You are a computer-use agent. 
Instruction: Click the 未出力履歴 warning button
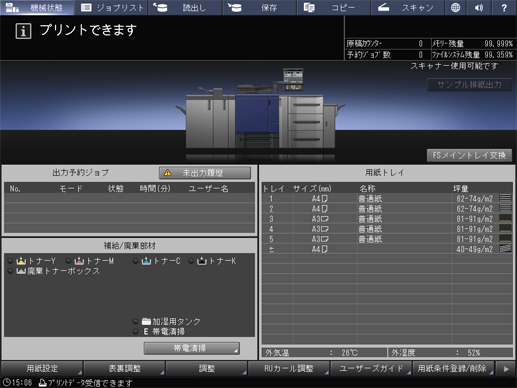[x=205, y=173]
